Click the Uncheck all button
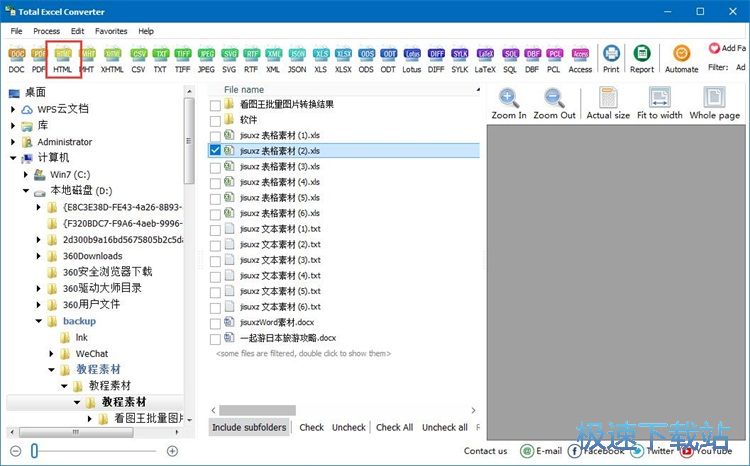The image size is (750, 466). [444, 427]
